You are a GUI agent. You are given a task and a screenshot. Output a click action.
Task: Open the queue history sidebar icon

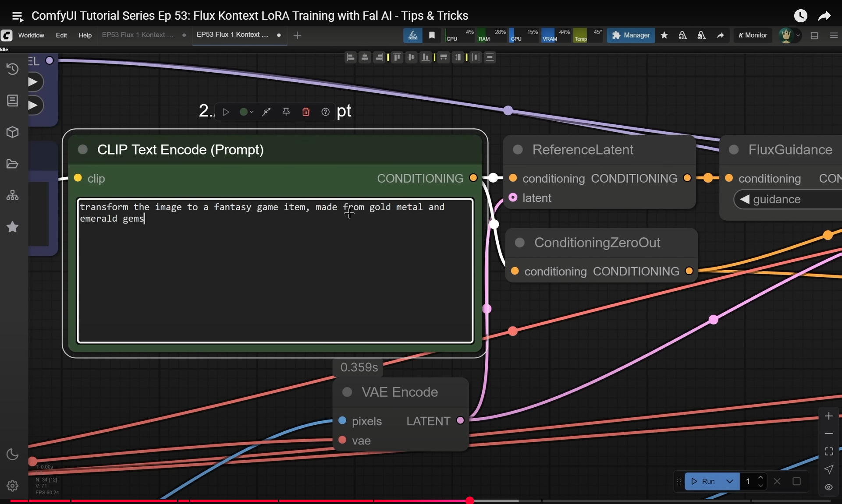[12, 69]
